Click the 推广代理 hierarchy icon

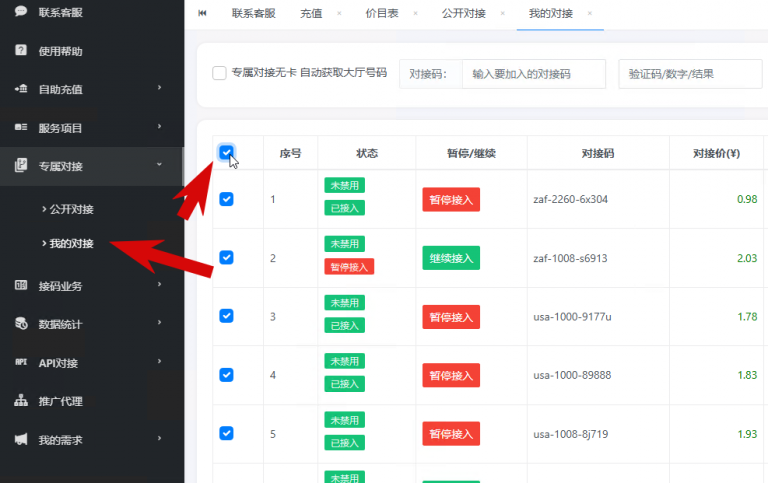coord(21,400)
